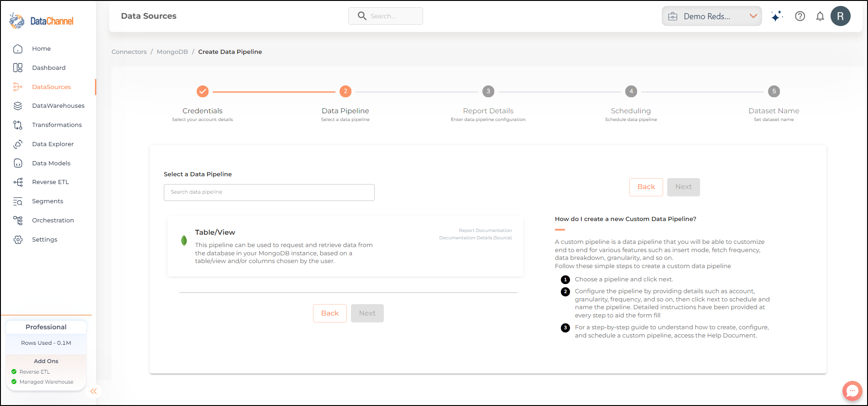Select Orchestration in the sidebar
868x406 pixels.
tap(53, 221)
